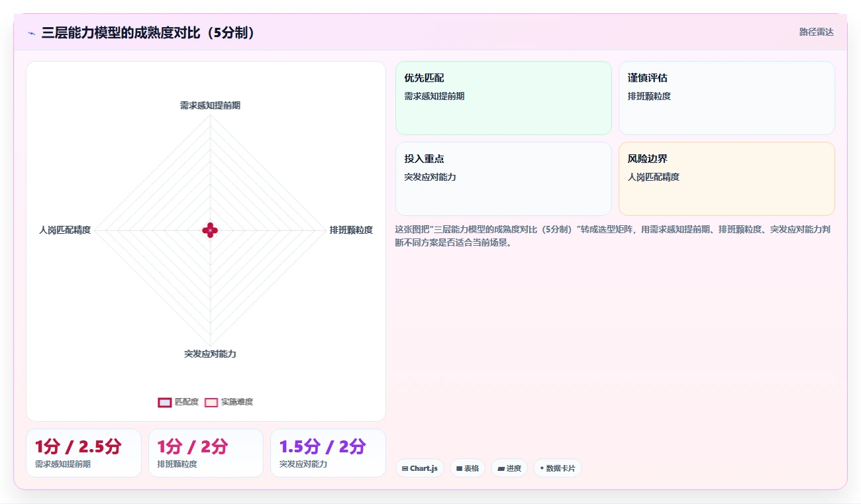Screen dimensions: 861x504
Task: Click 突发应对能力 caption under 1.5分 / 2分
Action: 303,464
